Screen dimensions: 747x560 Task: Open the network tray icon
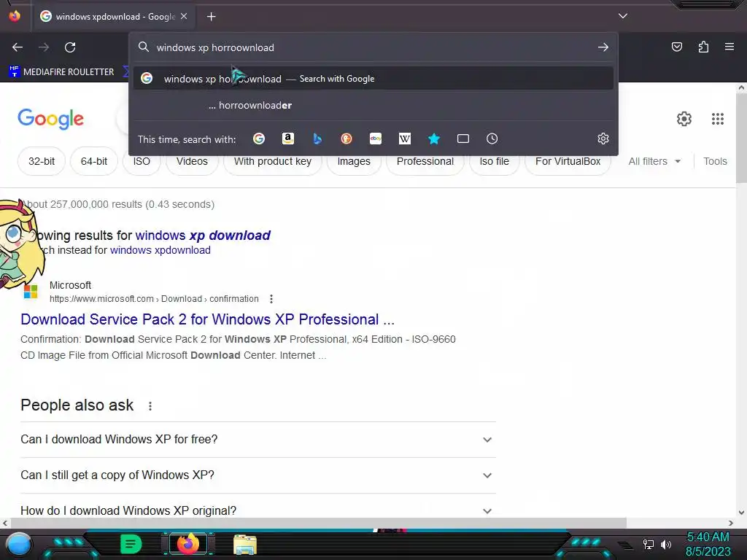tap(649, 544)
